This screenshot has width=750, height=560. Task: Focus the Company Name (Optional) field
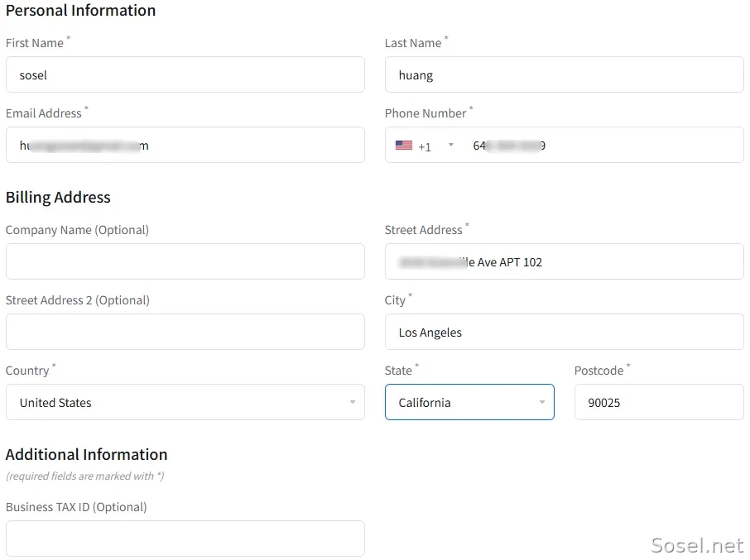click(185, 261)
